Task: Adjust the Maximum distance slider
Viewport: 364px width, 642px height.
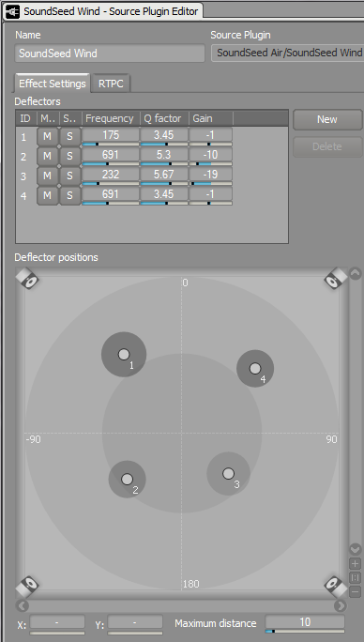Action: pyautogui.click(x=305, y=632)
